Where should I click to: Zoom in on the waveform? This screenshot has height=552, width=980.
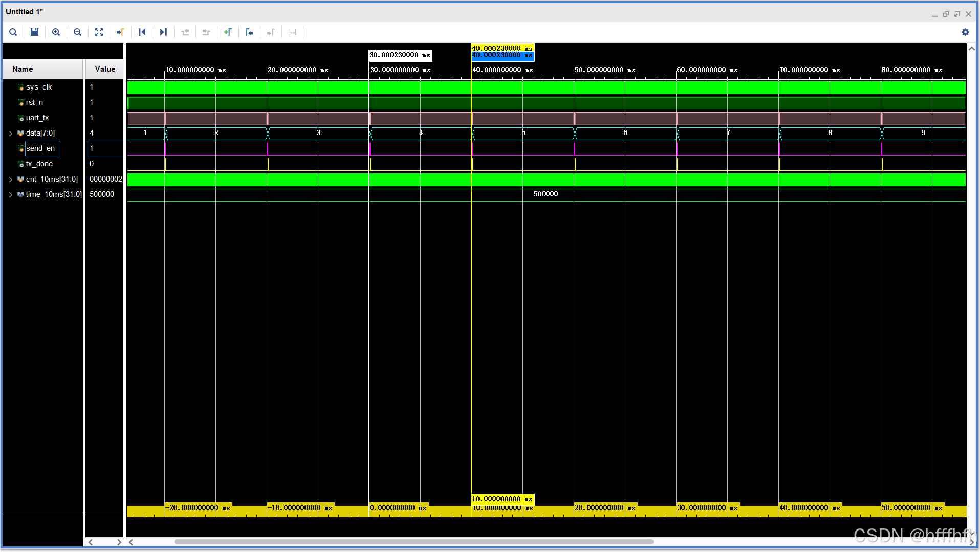coord(56,32)
